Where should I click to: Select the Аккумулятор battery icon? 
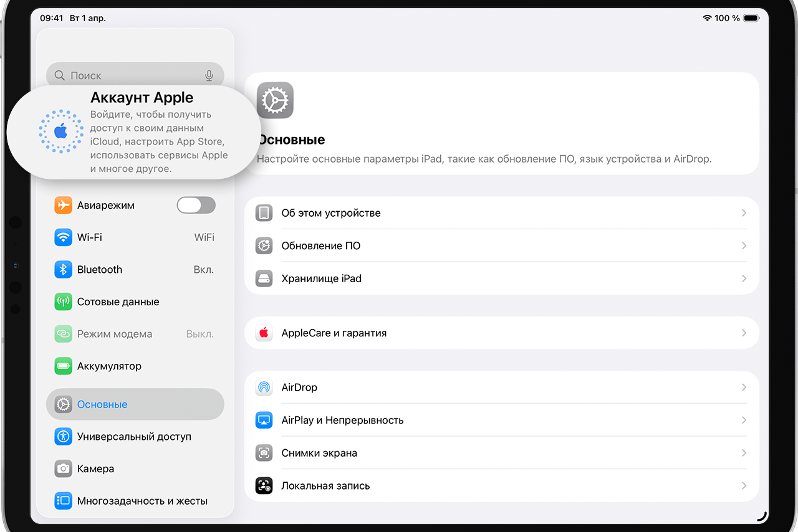[63, 366]
